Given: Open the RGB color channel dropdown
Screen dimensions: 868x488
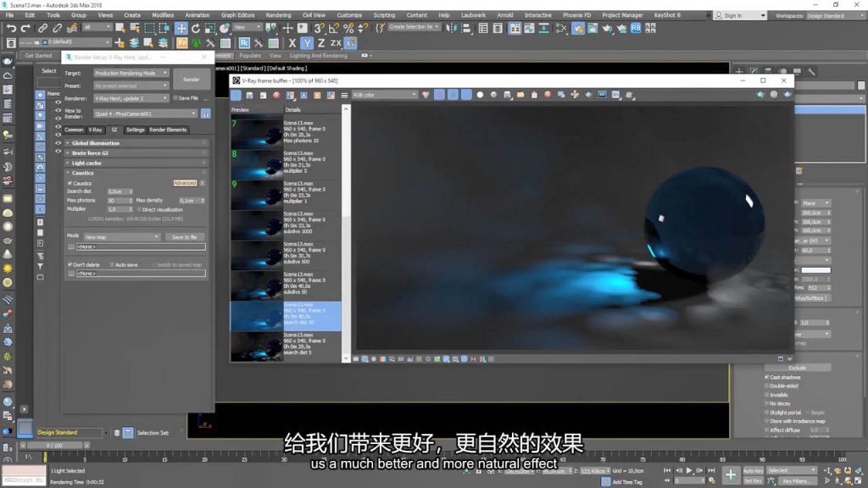Looking at the screenshot, I should click(384, 95).
